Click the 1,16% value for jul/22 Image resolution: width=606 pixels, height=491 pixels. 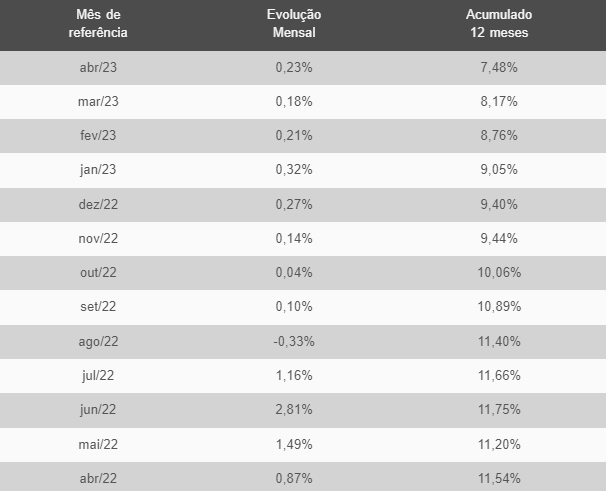[x=294, y=375]
